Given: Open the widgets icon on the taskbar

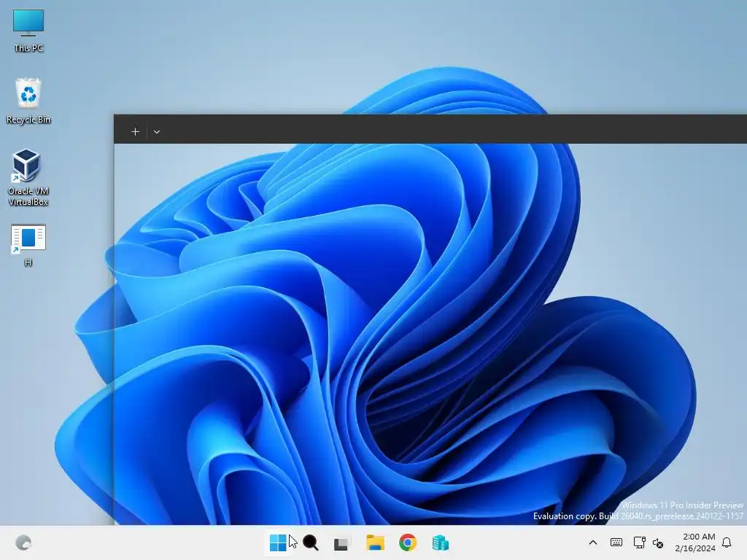Looking at the screenshot, I should click(23, 542).
